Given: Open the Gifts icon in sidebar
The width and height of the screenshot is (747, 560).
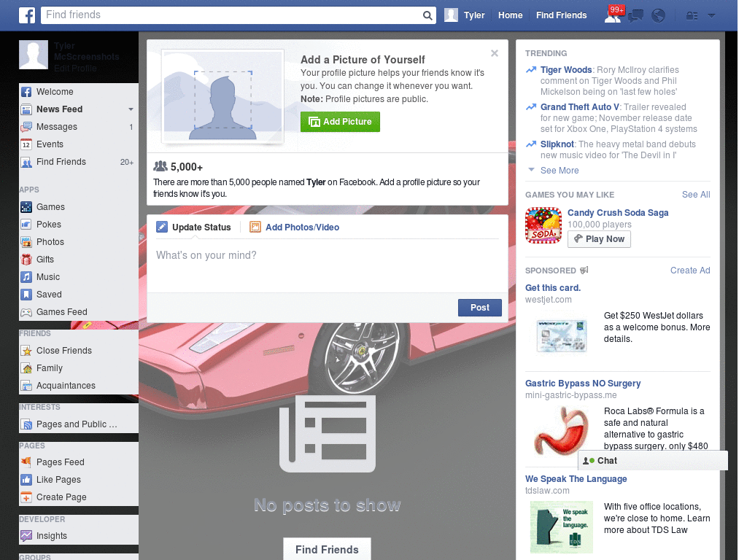Looking at the screenshot, I should [x=26, y=260].
